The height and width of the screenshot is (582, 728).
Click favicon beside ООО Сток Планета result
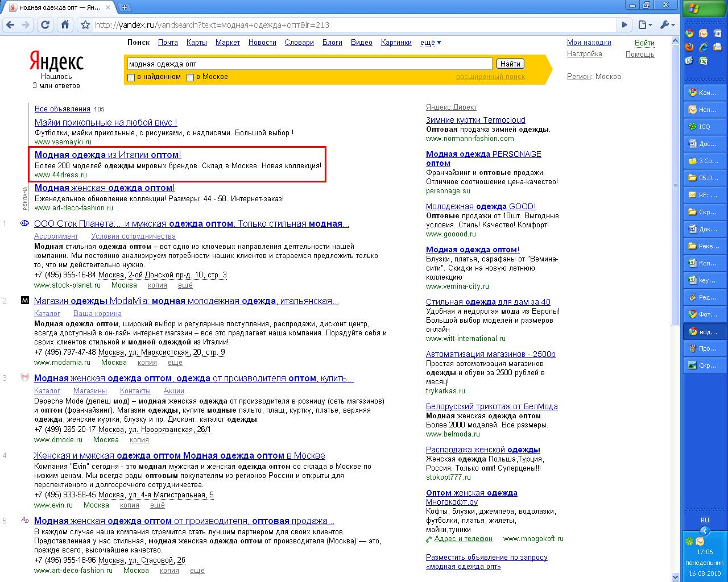[24, 223]
